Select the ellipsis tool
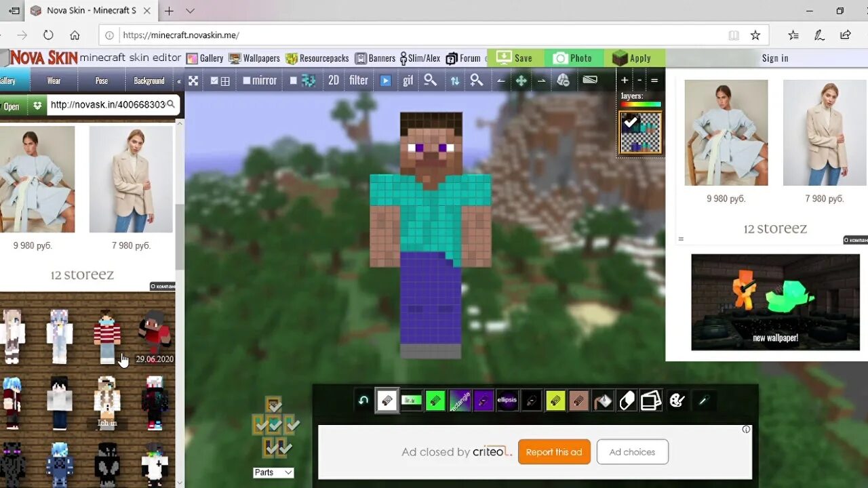Image resolution: width=868 pixels, height=488 pixels. click(x=507, y=401)
